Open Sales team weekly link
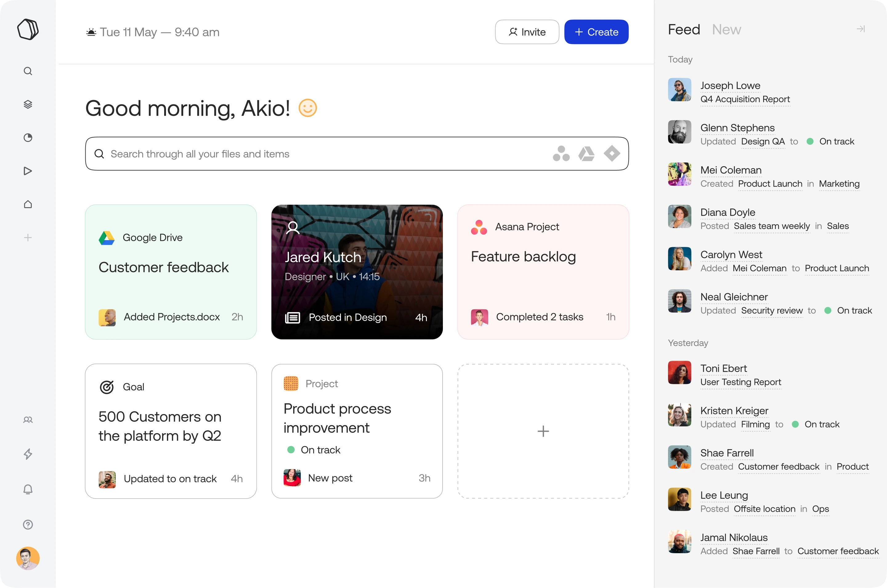Viewport: 887px width, 588px height. pyautogui.click(x=772, y=226)
